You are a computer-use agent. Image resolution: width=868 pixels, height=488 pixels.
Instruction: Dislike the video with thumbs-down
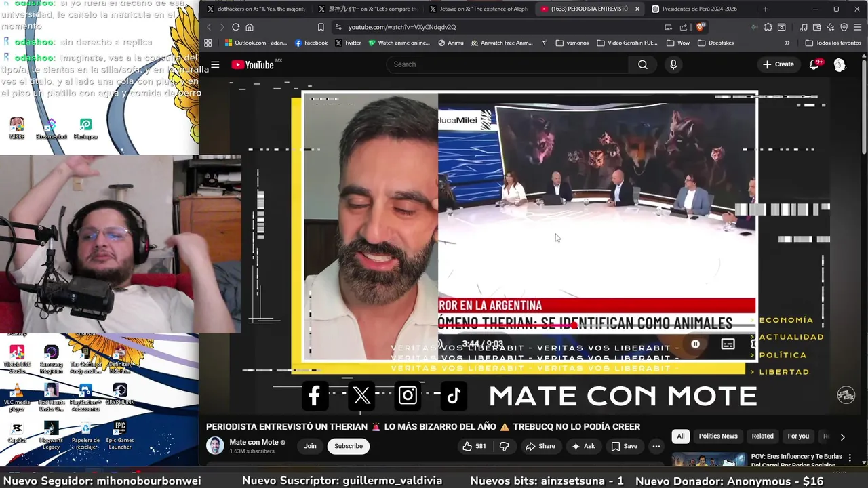(504, 446)
